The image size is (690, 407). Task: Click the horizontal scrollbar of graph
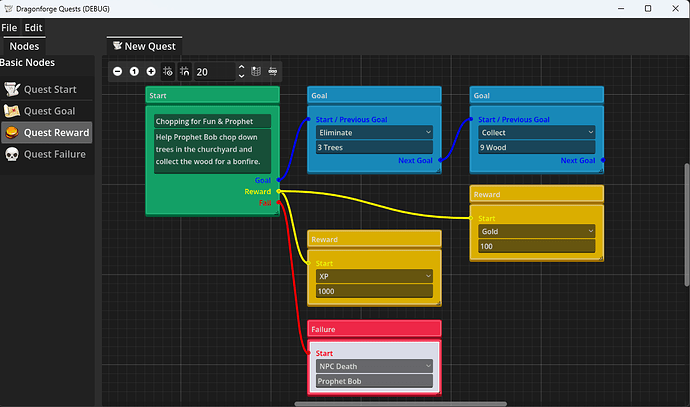point(400,403)
